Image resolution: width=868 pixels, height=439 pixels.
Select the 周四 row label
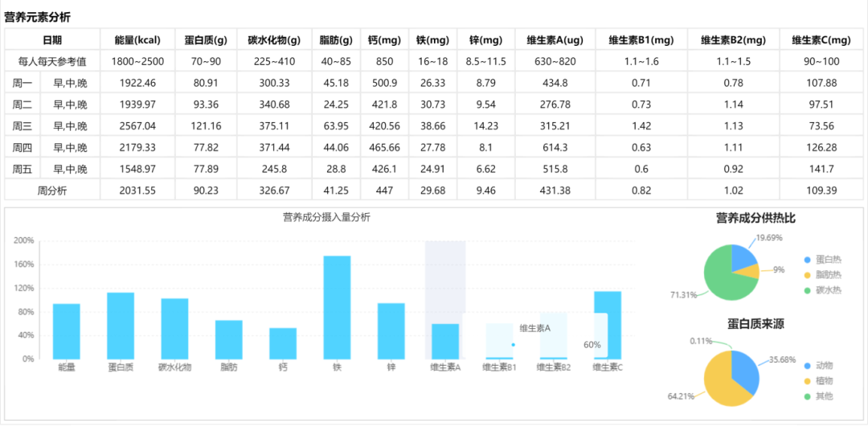click(23, 148)
